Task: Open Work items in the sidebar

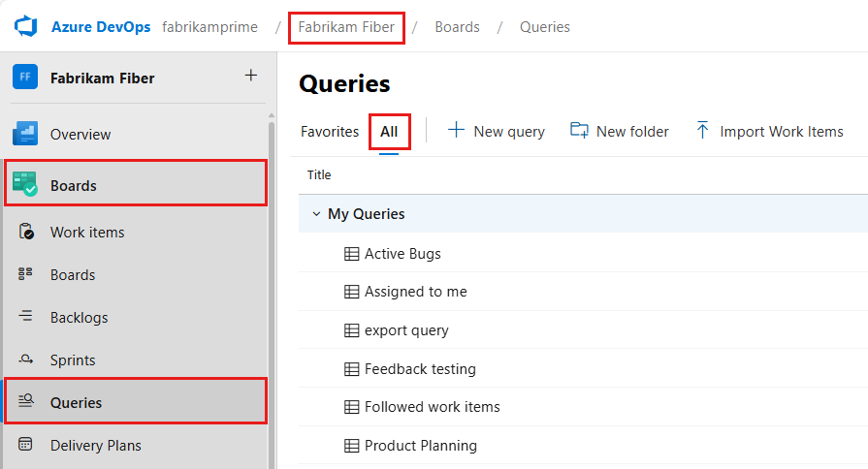Action: 86,233
